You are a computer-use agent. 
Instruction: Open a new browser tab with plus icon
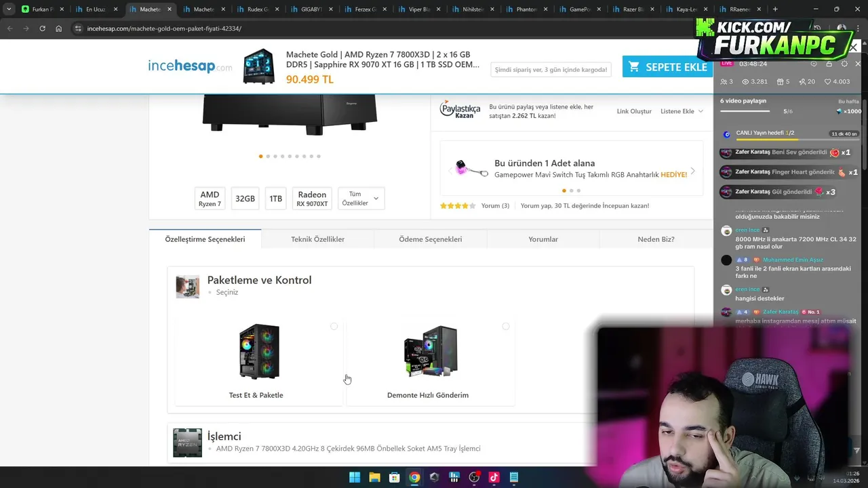[775, 9]
